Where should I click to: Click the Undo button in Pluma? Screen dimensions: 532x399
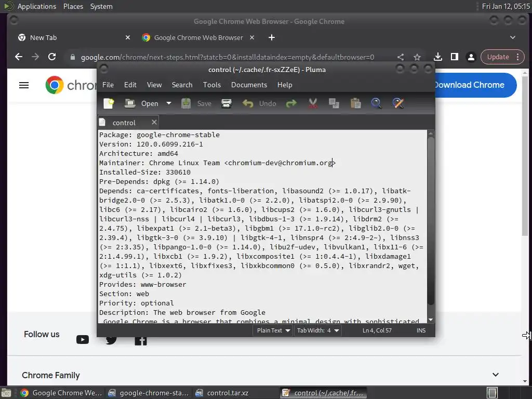tap(259, 103)
